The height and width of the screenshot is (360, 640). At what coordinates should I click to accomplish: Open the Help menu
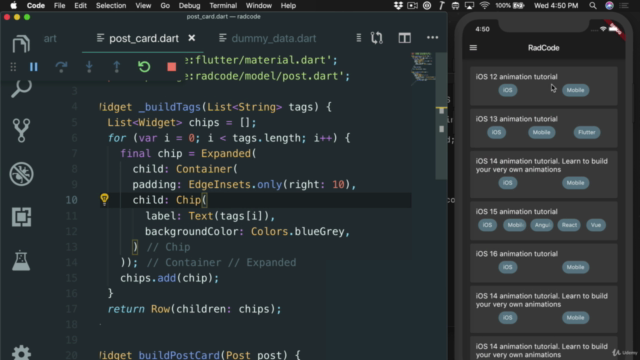click(x=288, y=6)
